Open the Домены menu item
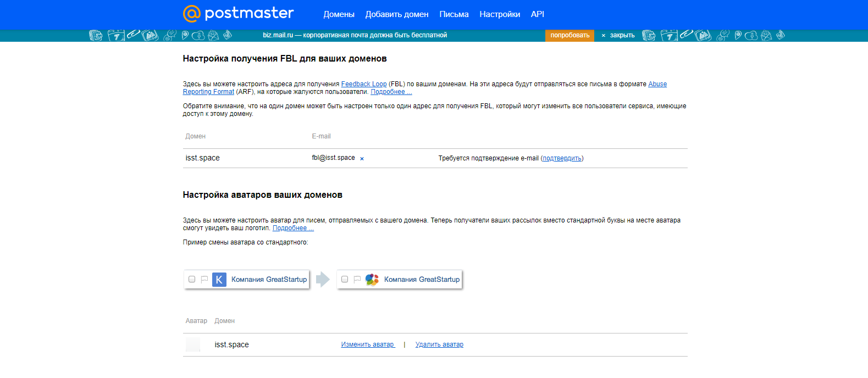 point(339,14)
